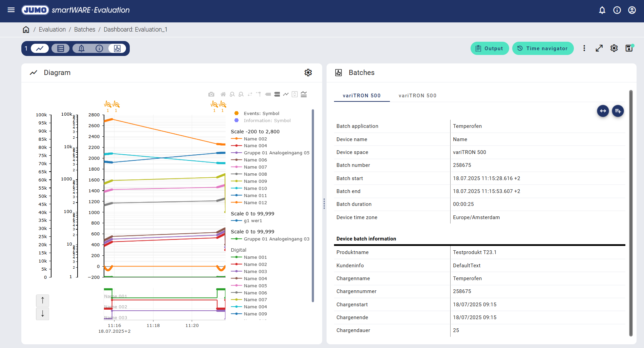644x348 pixels.
Task: Click the Output button
Action: [490, 49]
